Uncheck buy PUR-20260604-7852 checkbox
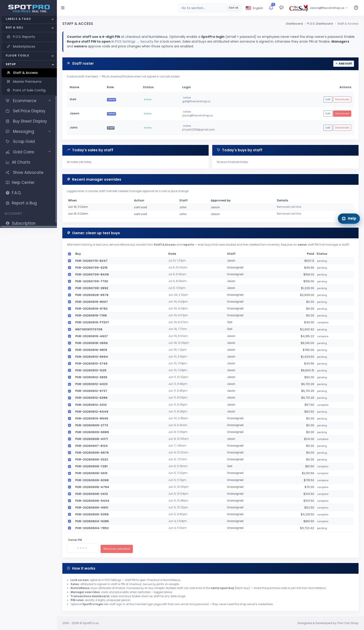Viewport: 364px width, 630px height. (69, 528)
